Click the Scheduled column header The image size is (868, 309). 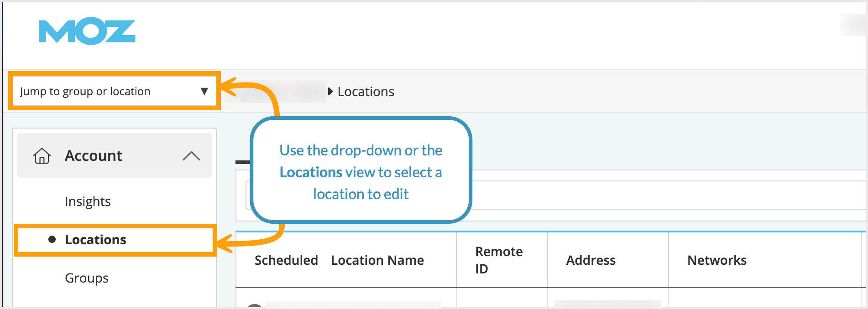pos(286,260)
